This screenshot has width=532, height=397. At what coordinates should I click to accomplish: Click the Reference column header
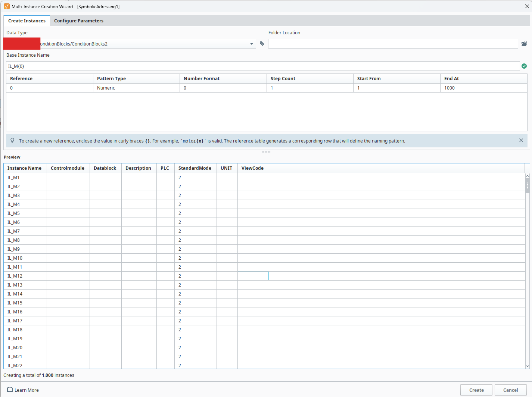pos(50,78)
